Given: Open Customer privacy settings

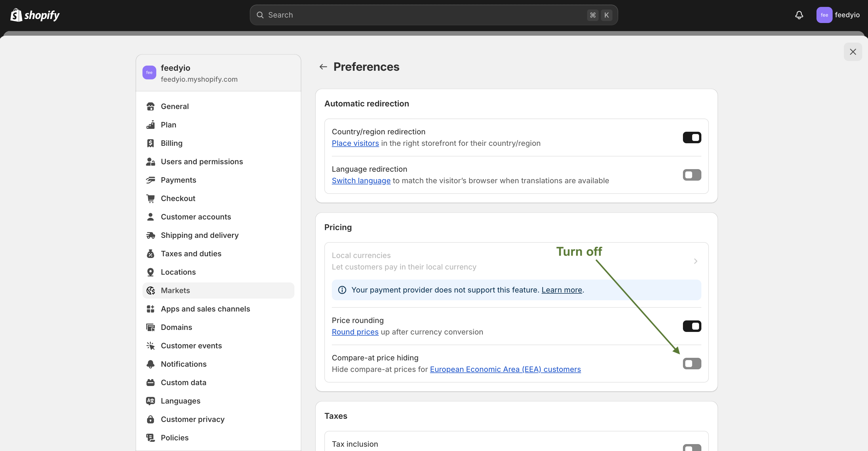Looking at the screenshot, I should (218, 419).
